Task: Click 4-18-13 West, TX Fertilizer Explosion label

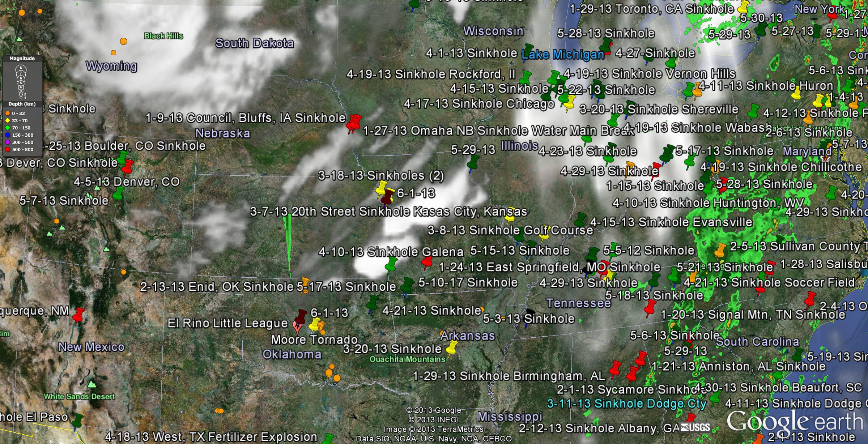Action: tap(211, 437)
